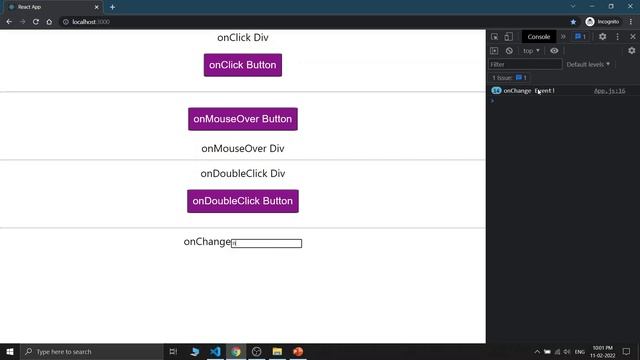The height and width of the screenshot is (360, 640).
Task: Switch to the Console tab
Action: tap(539, 37)
